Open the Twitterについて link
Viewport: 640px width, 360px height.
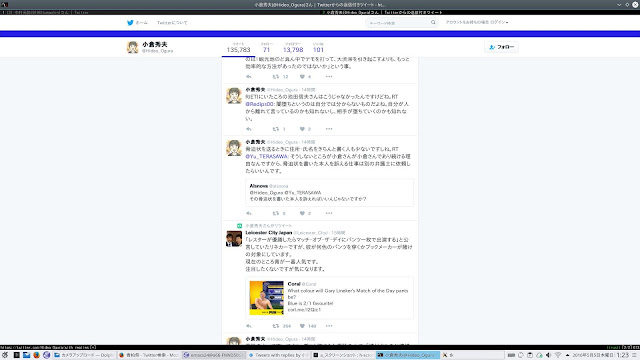pos(172,23)
